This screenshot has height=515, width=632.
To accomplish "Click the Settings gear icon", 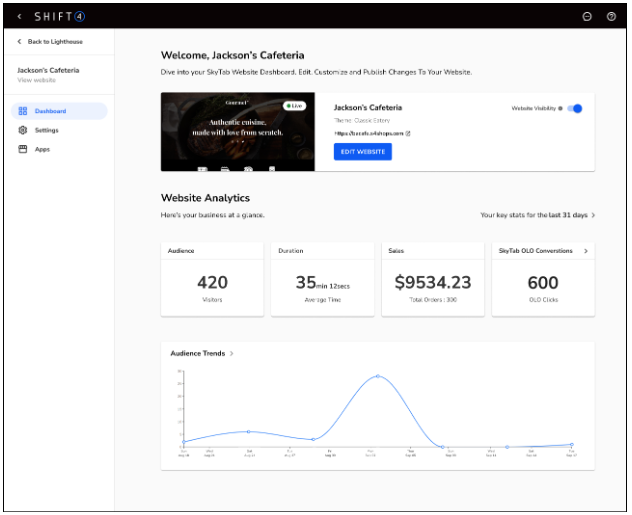I will point(23,130).
